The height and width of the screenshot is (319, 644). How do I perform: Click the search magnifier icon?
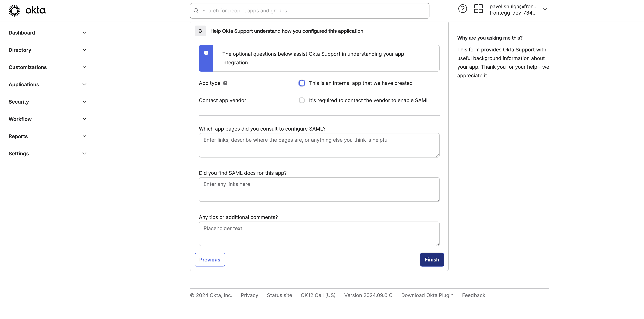coord(196,11)
